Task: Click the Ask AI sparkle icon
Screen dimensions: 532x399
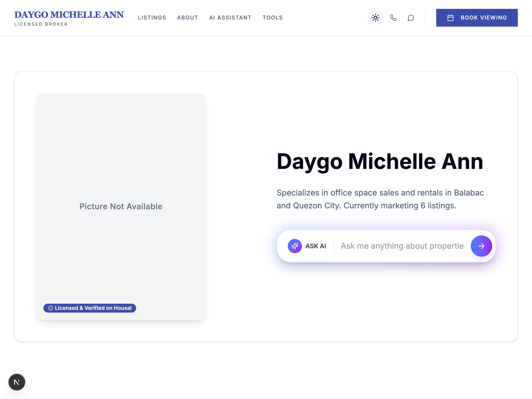Action: (x=295, y=246)
